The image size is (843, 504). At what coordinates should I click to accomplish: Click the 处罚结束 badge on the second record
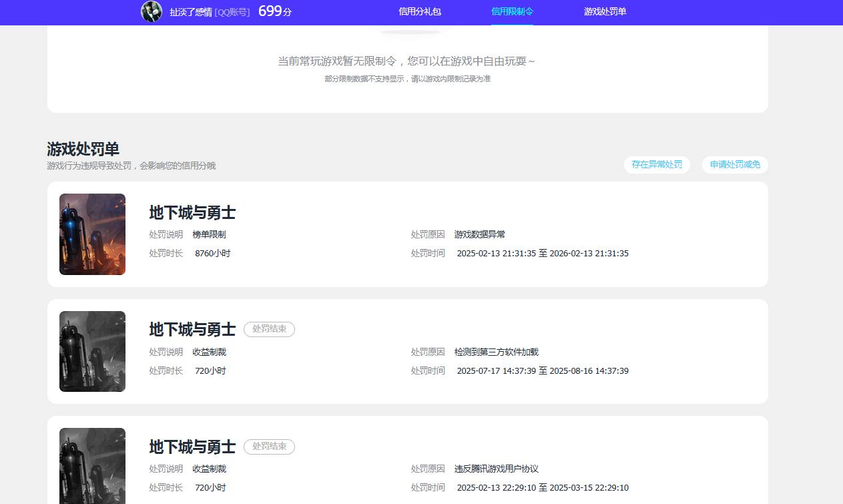click(269, 329)
